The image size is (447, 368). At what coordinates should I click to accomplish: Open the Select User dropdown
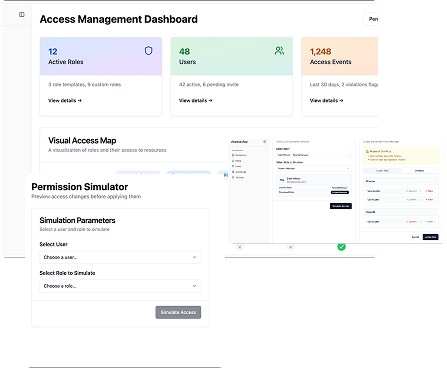[120, 257]
